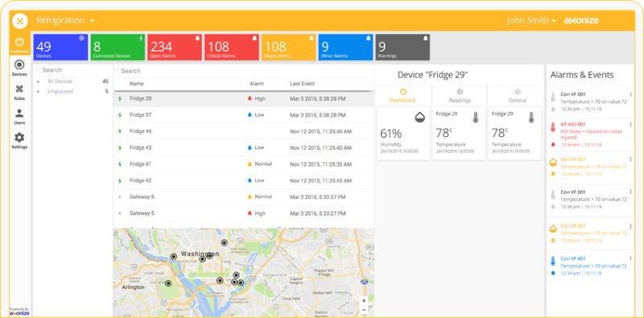Screen dimensions: 644x318
Task: Sort by the Alarm column header
Action: (257, 84)
